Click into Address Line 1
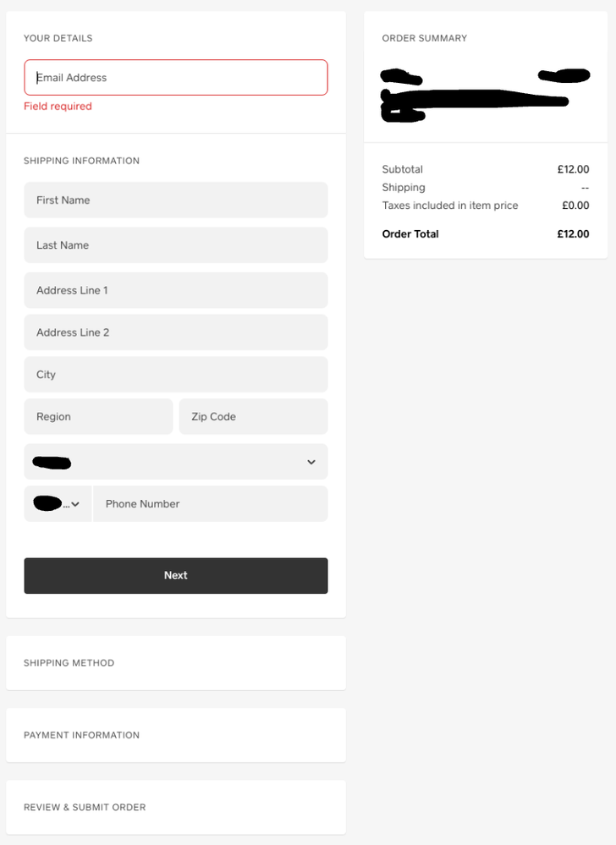The image size is (616, 845). point(175,290)
